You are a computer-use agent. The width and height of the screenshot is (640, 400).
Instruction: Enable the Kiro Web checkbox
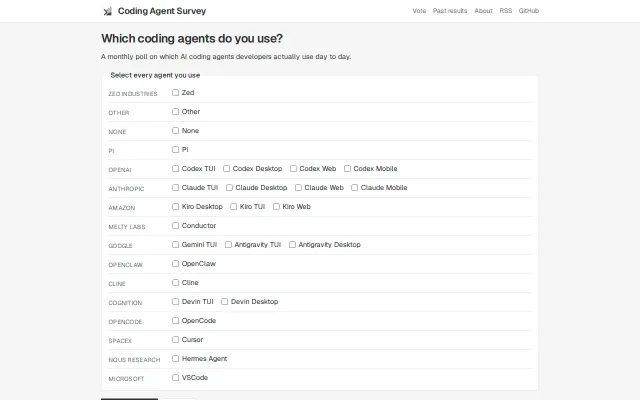point(276,207)
